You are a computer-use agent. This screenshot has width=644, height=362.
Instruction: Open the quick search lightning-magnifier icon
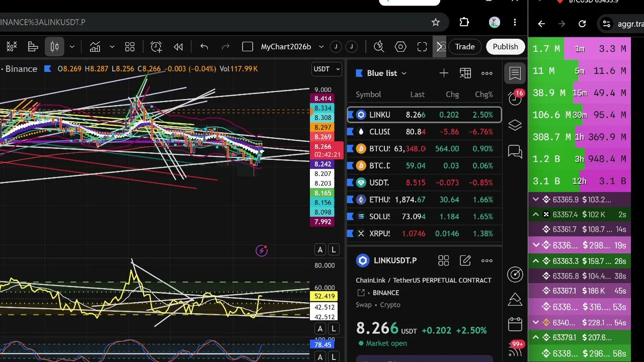pos(379,47)
